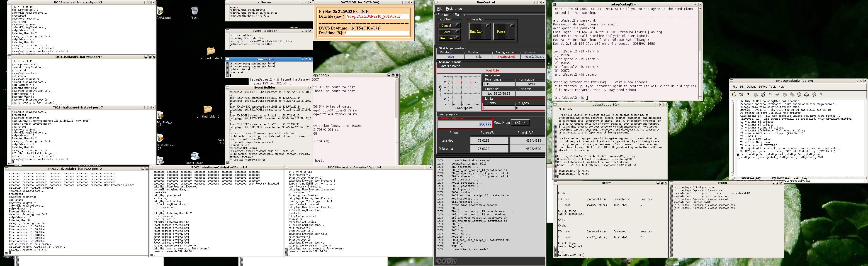This screenshot has width=868, height=266.
Task: Select the 'untitled folder 1' desktop icon
Action: tap(211, 53)
